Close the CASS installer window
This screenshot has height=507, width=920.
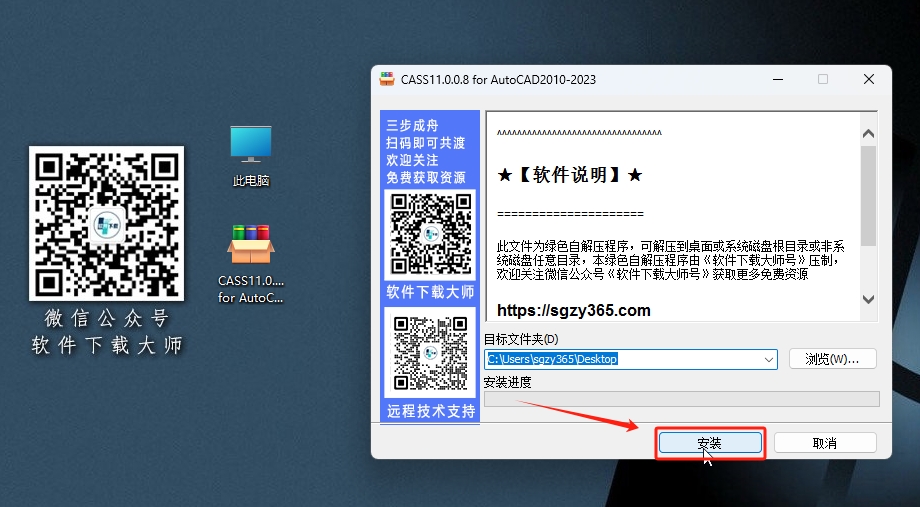[x=869, y=79]
